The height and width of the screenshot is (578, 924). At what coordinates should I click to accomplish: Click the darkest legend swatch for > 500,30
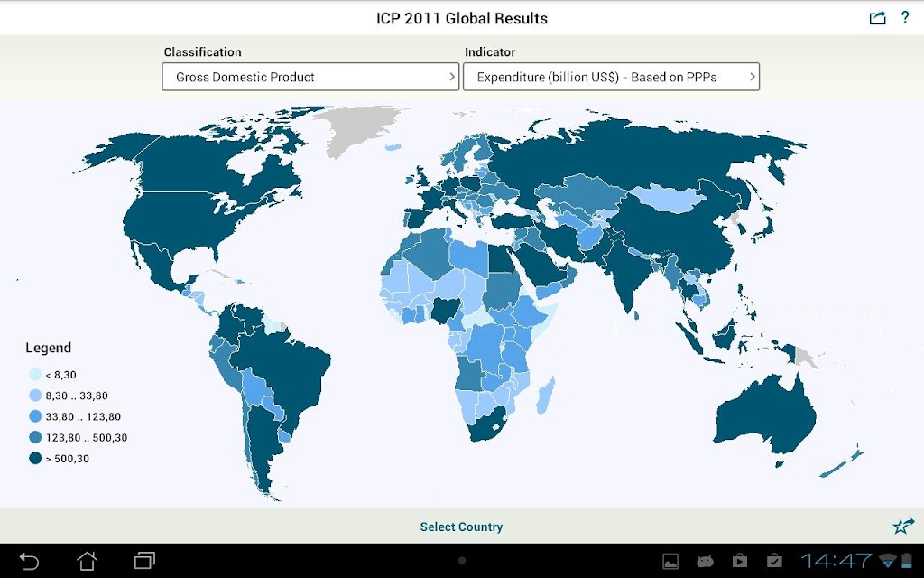coord(35,458)
